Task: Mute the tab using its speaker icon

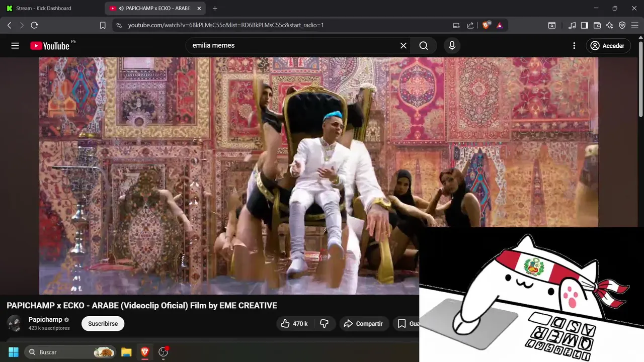Action: pyautogui.click(x=121, y=9)
